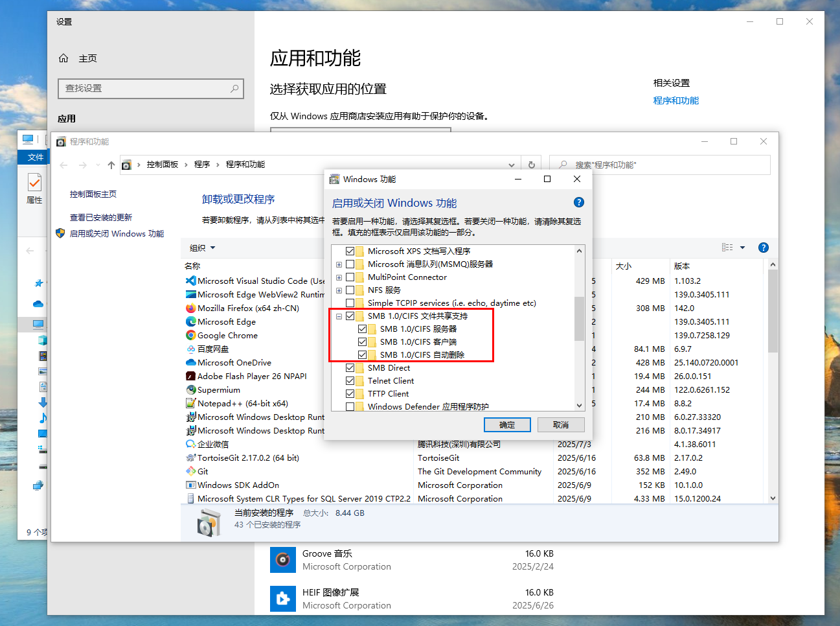Screen dimensions: 840x626
Task: Click the help icon in Windows 功能 dialog
Action: 579,202
